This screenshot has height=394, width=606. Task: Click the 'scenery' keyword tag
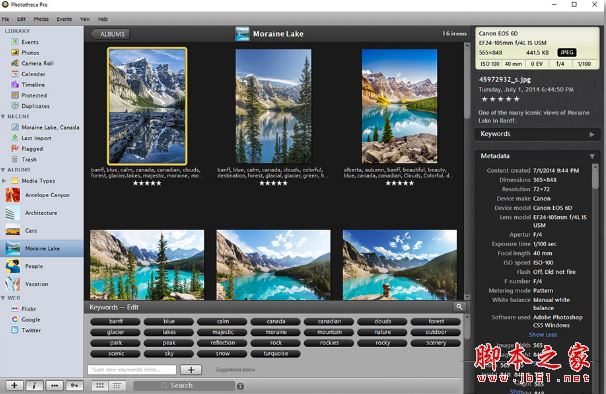436,343
